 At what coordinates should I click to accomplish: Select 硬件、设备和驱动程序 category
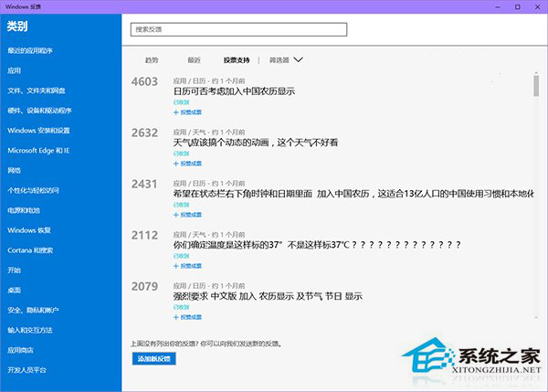pyautogui.click(x=39, y=111)
